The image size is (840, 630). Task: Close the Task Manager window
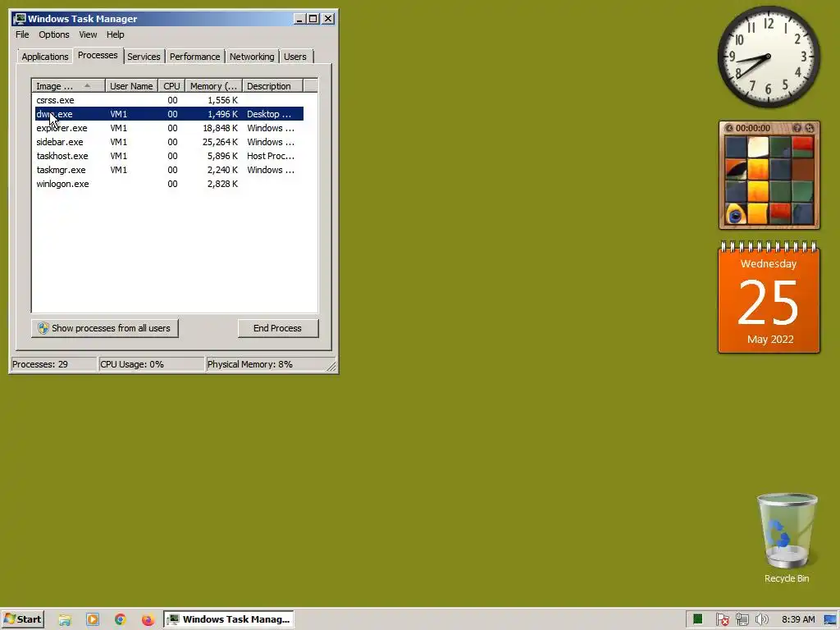pyautogui.click(x=328, y=19)
